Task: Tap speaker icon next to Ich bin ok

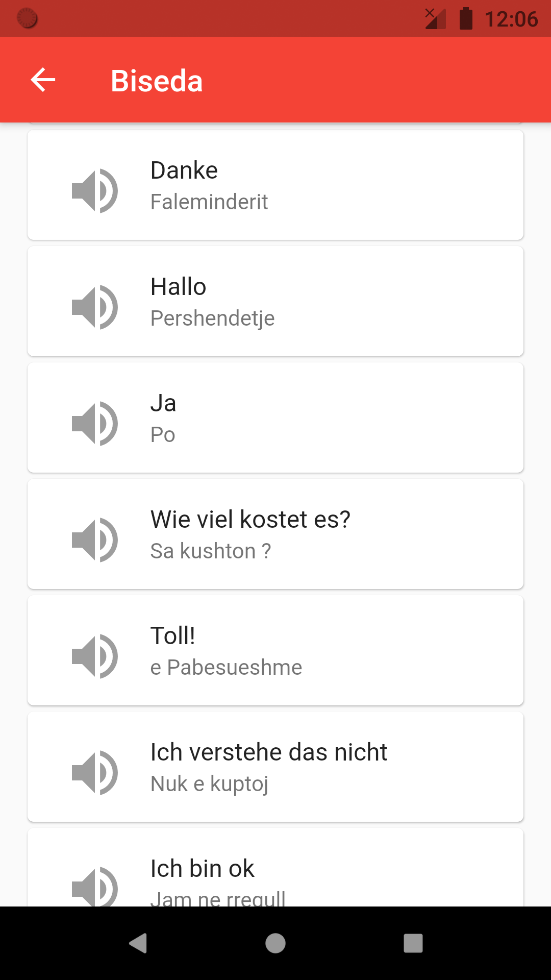Action: pos(95,887)
